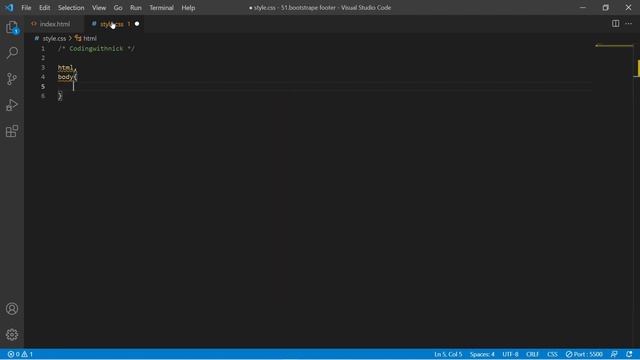Viewport: 640px width, 360px height.
Task: Open the Search view in activity bar
Action: (12, 53)
